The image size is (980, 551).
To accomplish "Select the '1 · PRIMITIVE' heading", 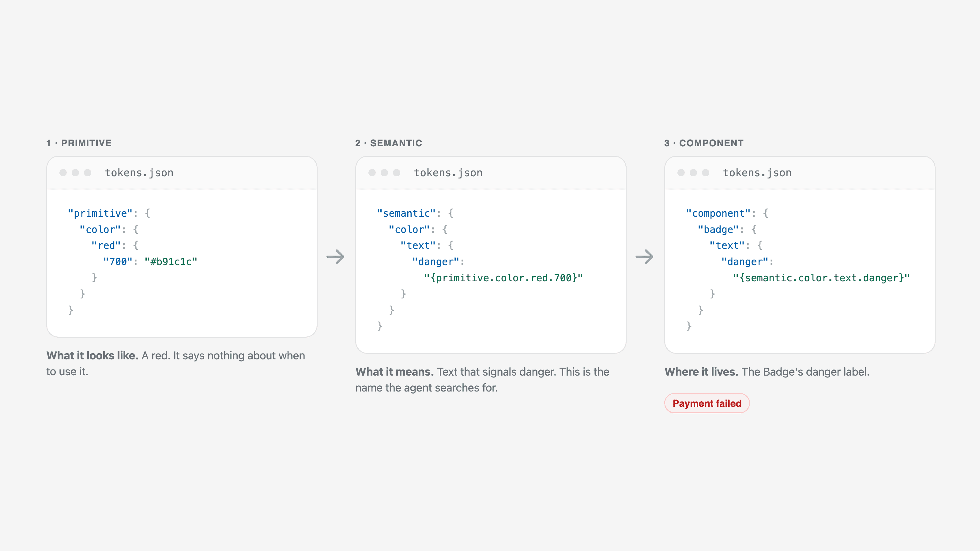I will [x=79, y=143].
